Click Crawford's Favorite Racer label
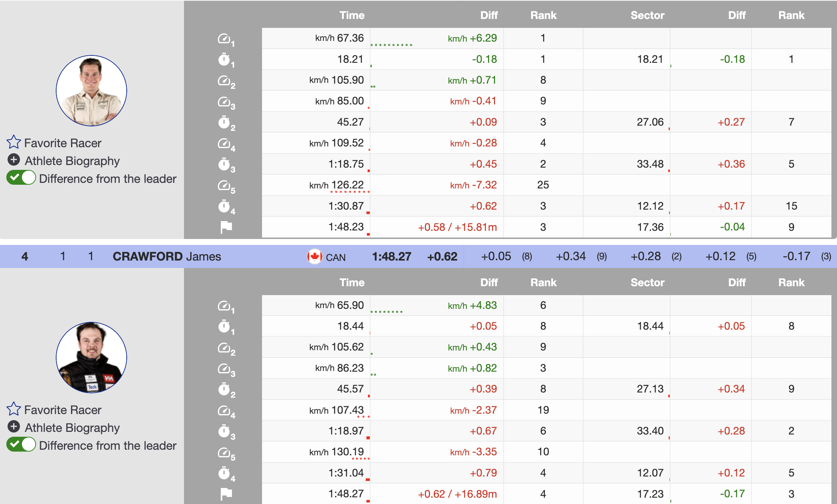 (62, 410)
